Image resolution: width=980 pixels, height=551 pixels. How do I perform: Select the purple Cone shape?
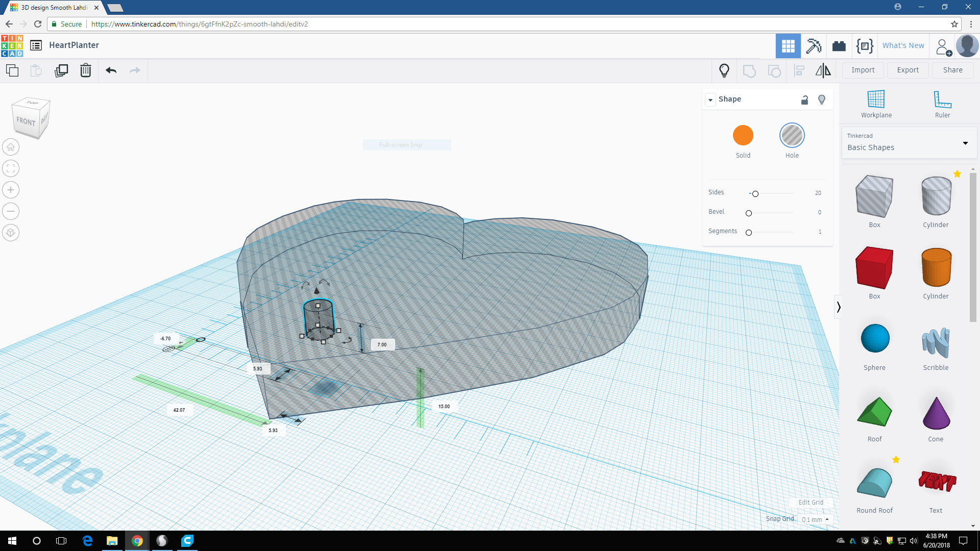937,413
